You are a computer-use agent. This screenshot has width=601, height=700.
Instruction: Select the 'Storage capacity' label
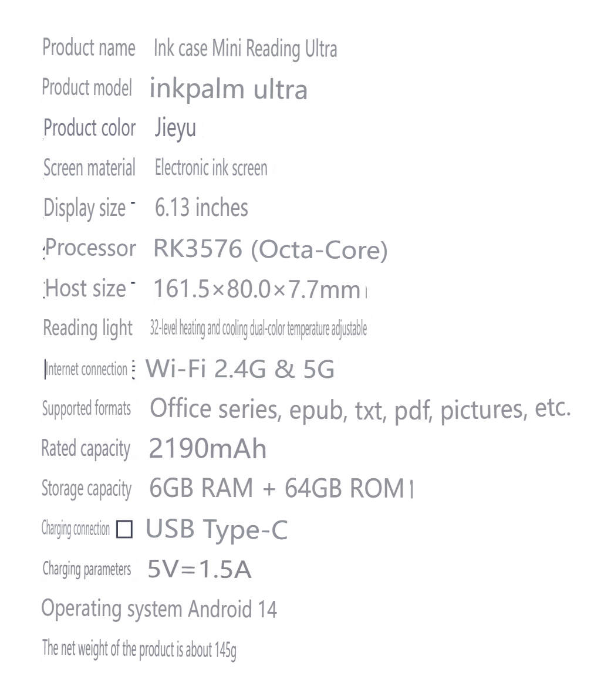[87, 489]
